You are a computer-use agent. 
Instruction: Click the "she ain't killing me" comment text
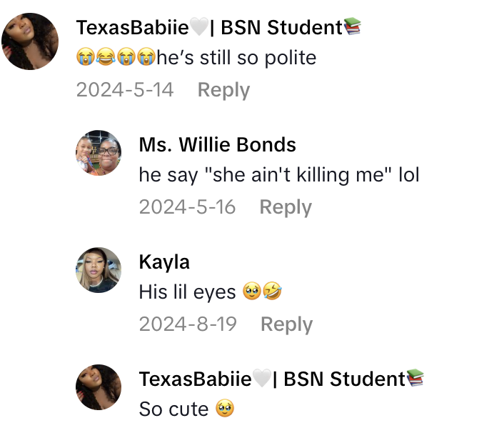pyautogui.click(x=279, y=175)
